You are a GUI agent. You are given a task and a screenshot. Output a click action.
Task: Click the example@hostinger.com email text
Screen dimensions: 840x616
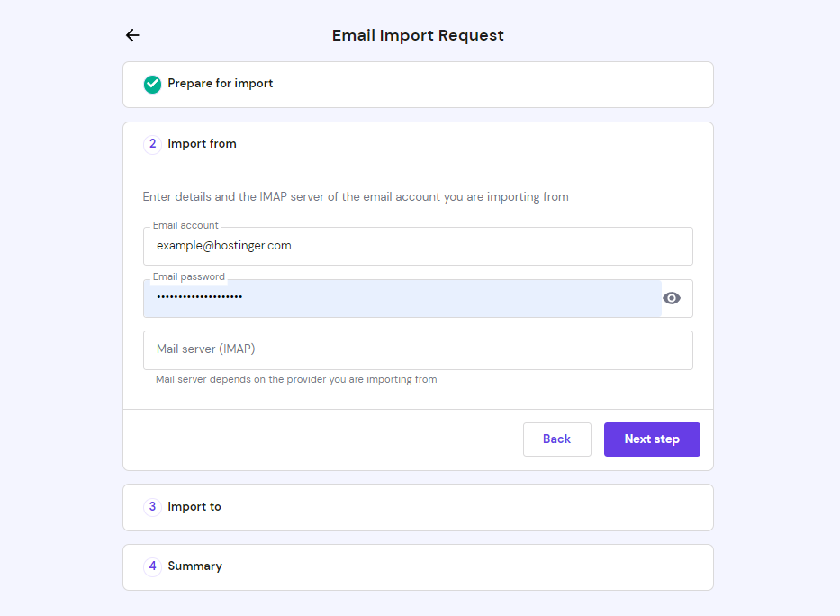[223, 245]
